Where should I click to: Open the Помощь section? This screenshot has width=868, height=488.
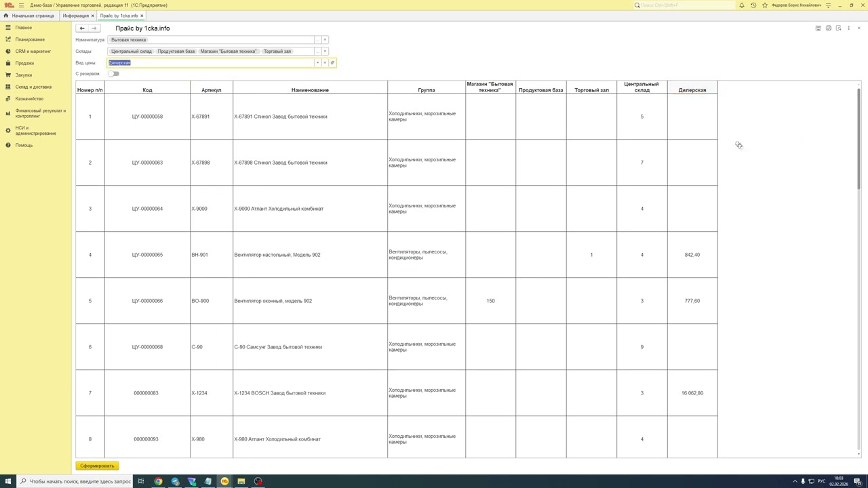point(24,145)
